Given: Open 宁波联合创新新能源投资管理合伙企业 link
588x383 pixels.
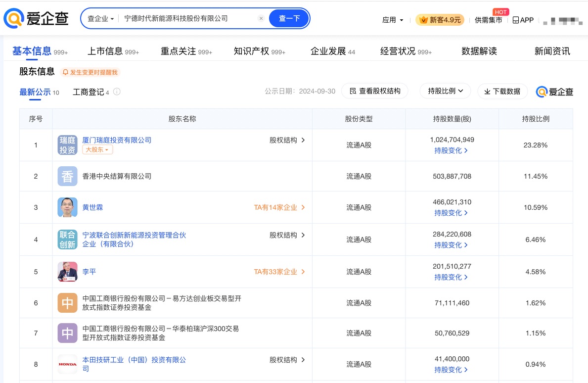Looking at the screenshot, I should (x=134, y=239).
